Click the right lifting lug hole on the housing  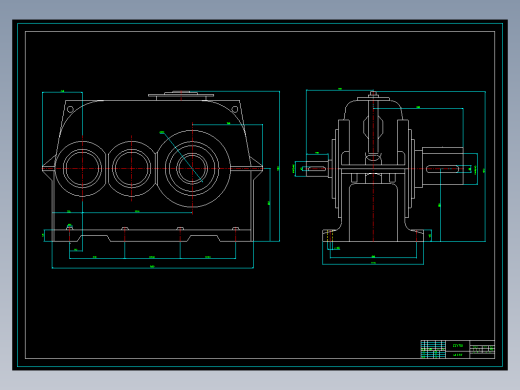[x=234, y=109]
